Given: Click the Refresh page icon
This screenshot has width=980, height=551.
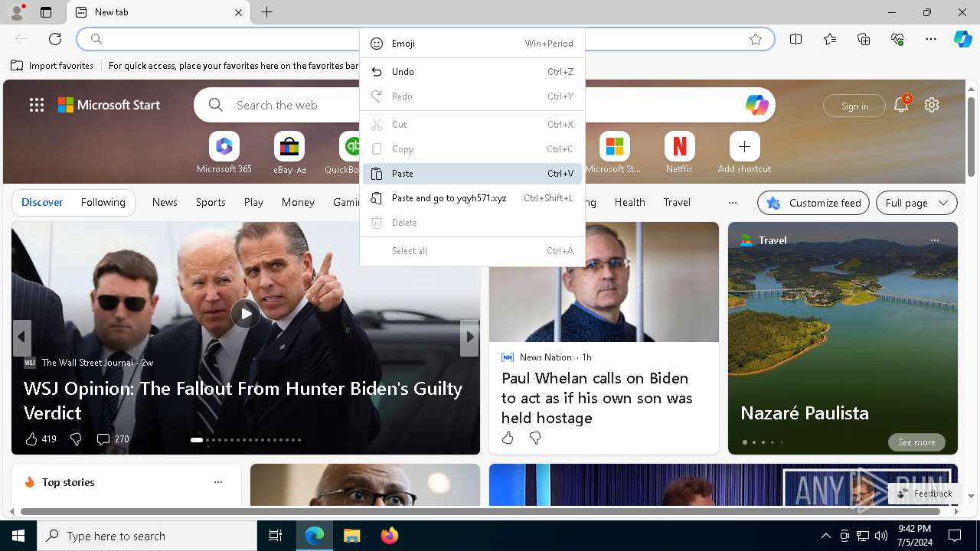Looking at the screenshot, I should click(x=55, y=39).
